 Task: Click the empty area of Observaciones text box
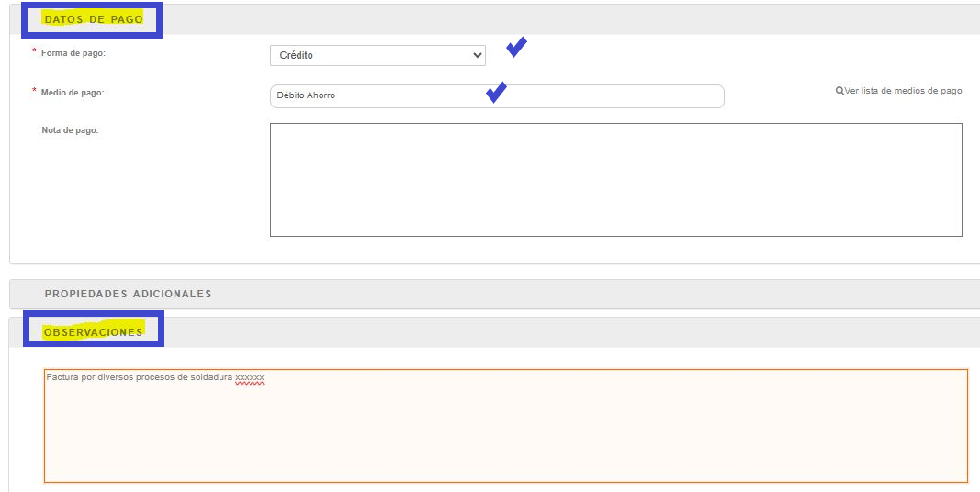[x=505, y=431]
